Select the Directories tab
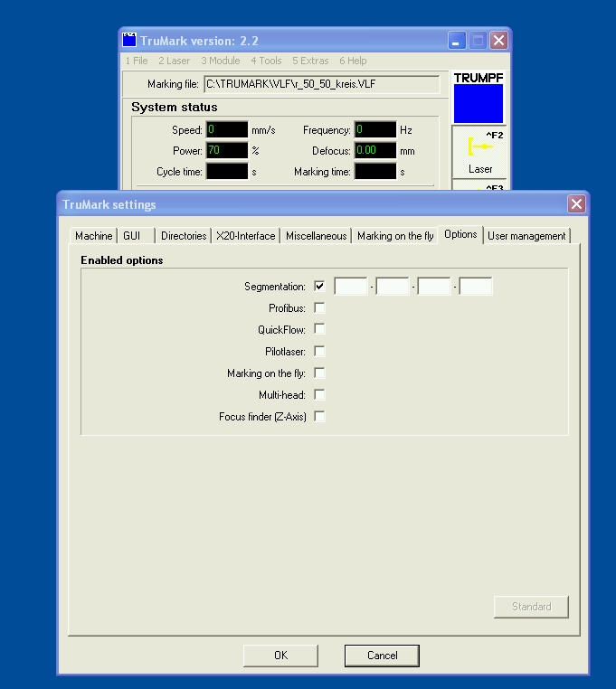 (184, 236)
